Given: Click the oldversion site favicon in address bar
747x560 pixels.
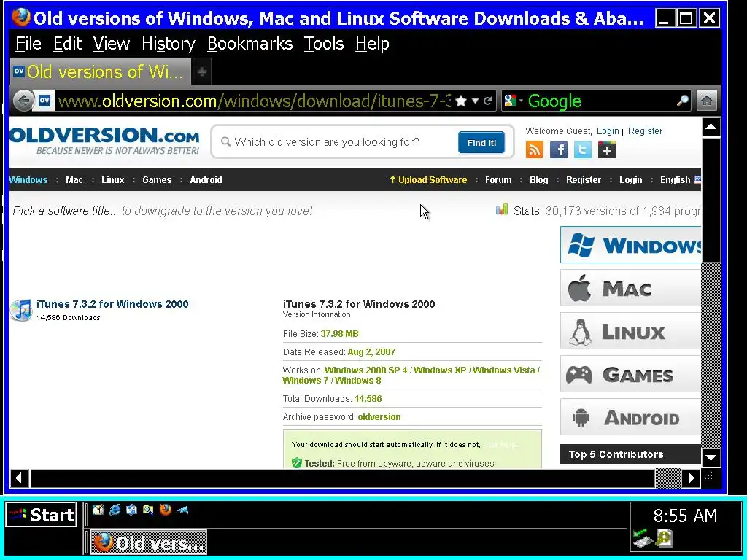Looking at the screenshot, I should pyautogui.click(x=44, y=101).
